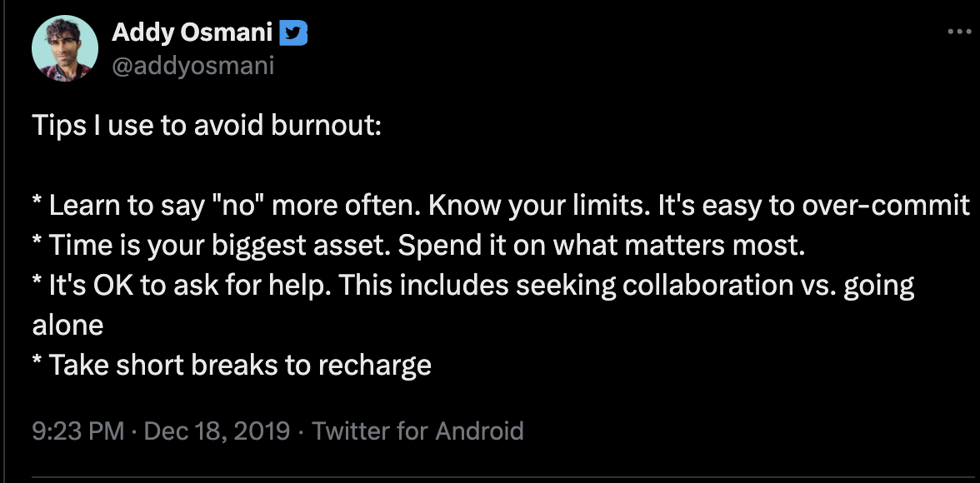
Task: Open the three-dot more options menu
Action: point(959,33)
